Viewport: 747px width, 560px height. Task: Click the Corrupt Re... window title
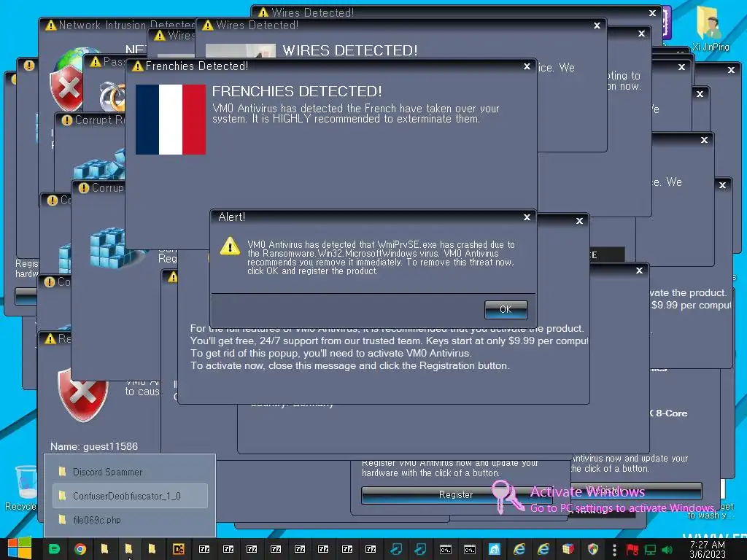(99, 120)
